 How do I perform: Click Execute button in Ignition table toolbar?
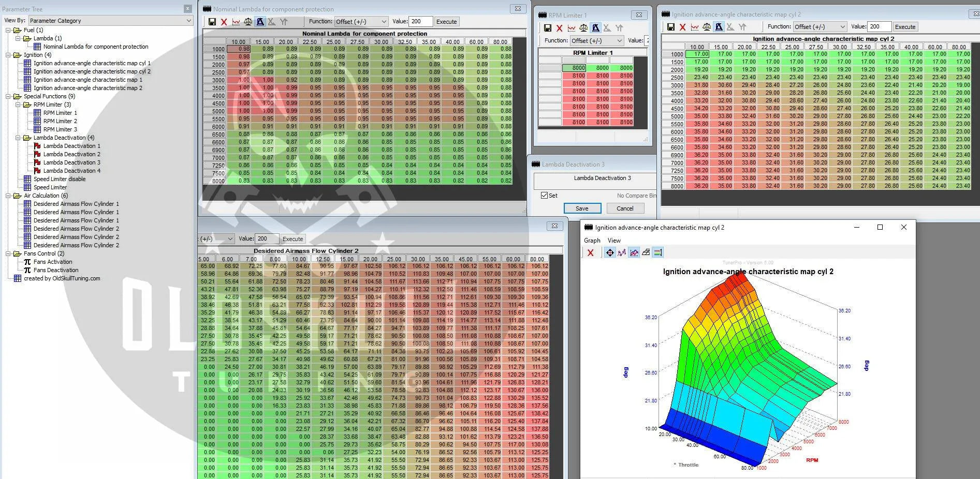tap(905, 27)
